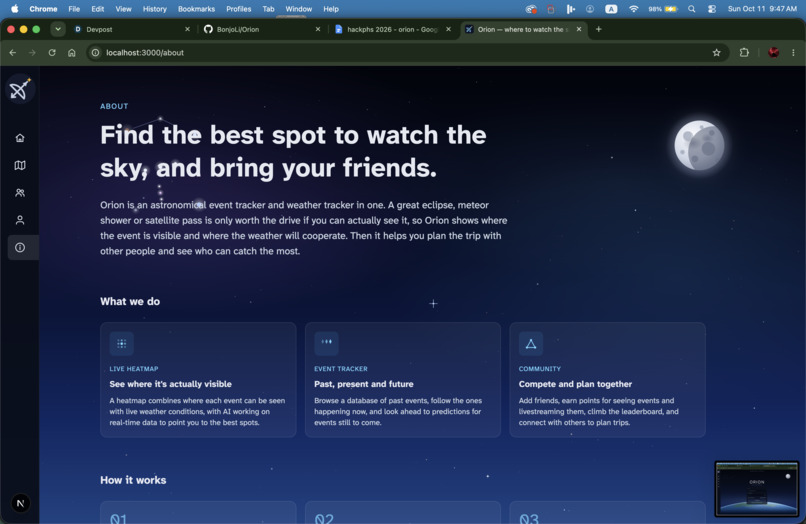
Task: Open the Profiles menu
Action: coord(239,9)
